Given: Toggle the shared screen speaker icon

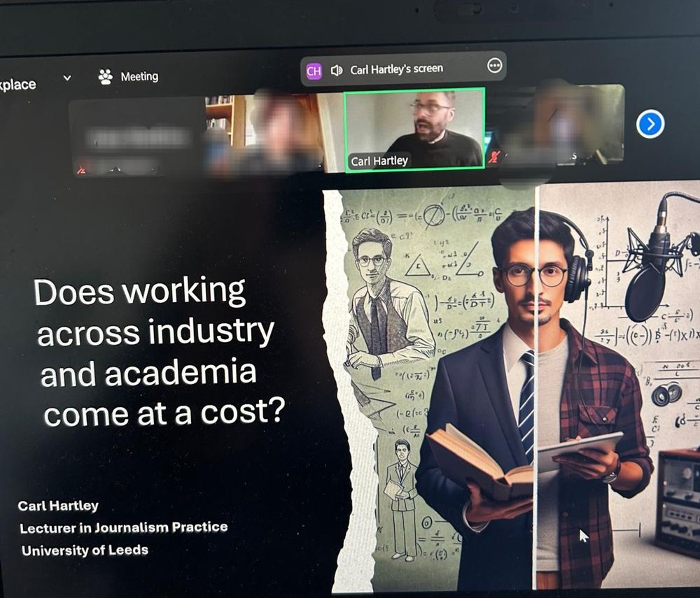Looking at the screenshot, I should (336, 70).
